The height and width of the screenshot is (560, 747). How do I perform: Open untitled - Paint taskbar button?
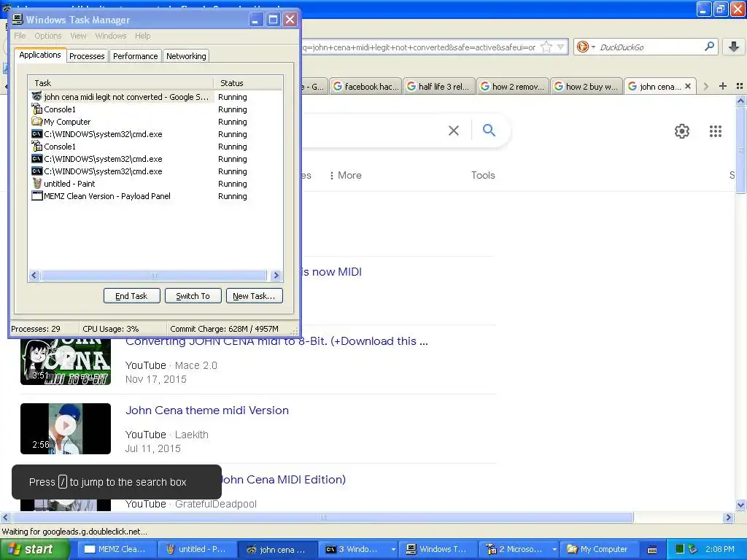pos(197,549)
